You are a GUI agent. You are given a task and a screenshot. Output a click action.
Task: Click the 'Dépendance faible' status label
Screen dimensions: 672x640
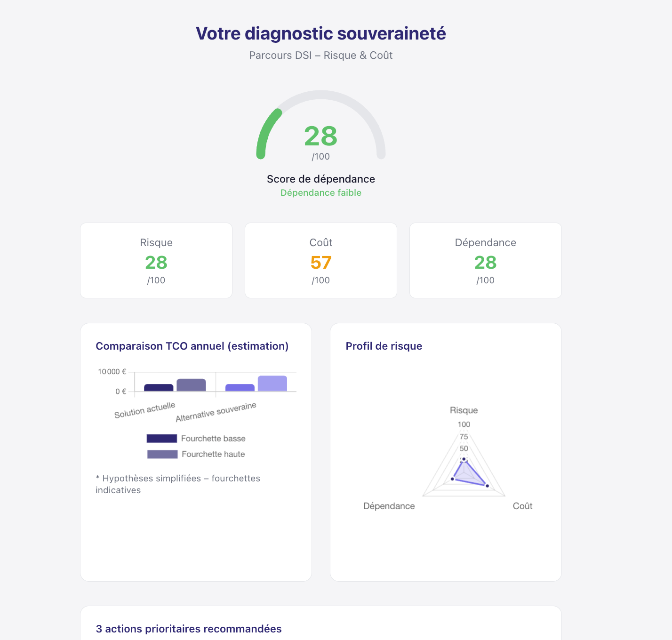(320, 193)
